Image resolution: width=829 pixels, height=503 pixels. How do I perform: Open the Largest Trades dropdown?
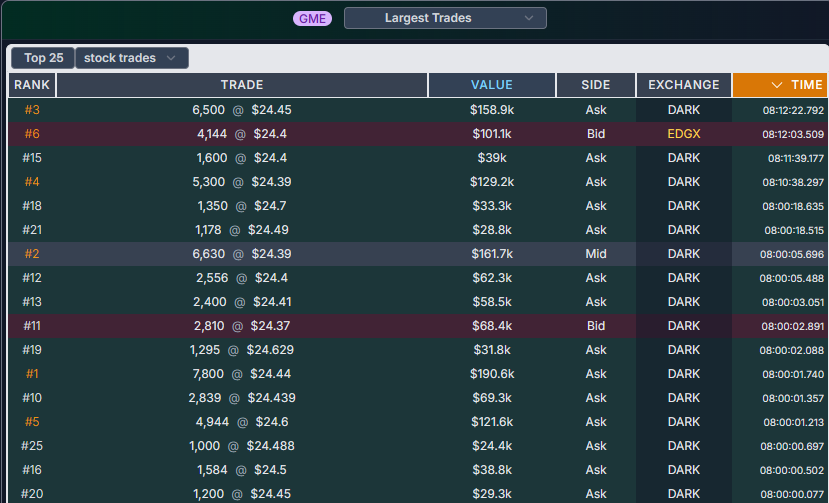pos(445,18)
